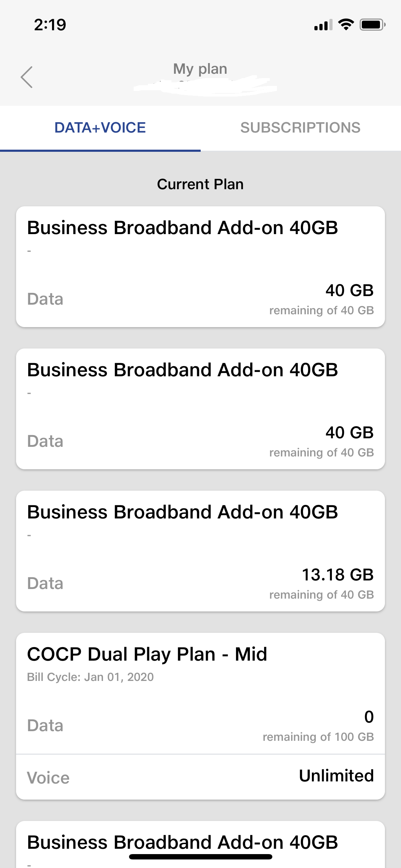Image resolution: width=401 pixels, height=868 pixels.
Task: Tap the cellular signal bars icon
Action: 323,25
